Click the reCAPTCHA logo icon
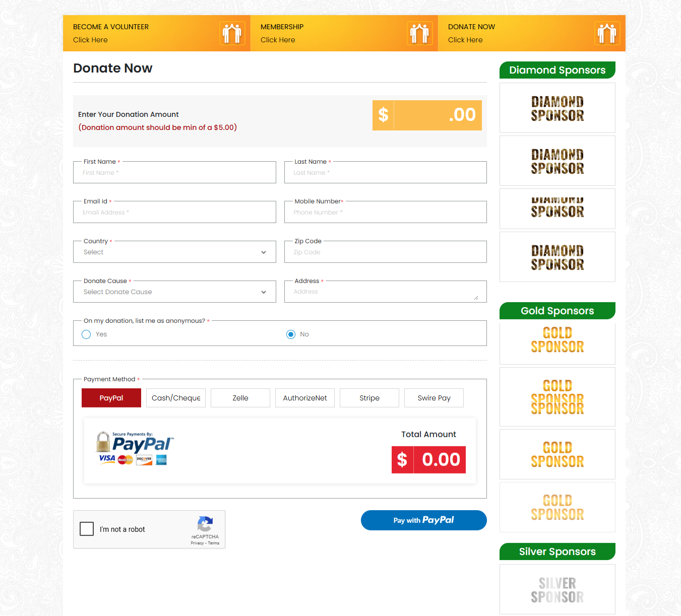This screenshot has height=616, width=681. (x=205, y=524)
